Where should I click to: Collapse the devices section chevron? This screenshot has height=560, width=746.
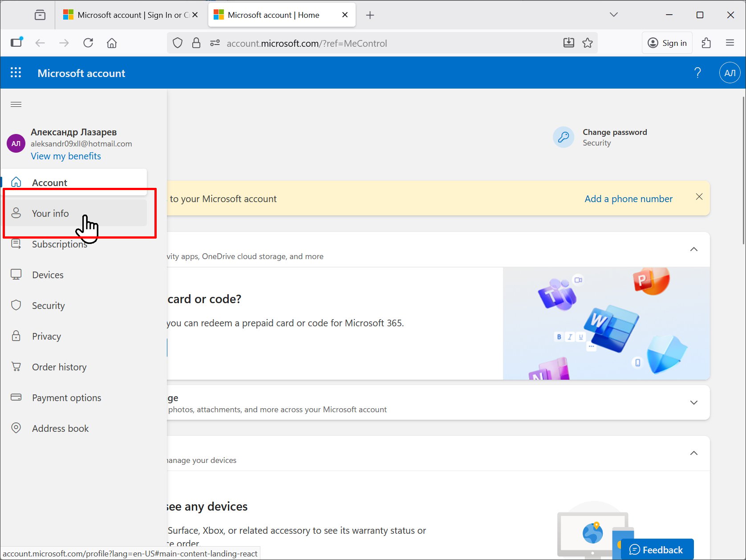[694, 453]
